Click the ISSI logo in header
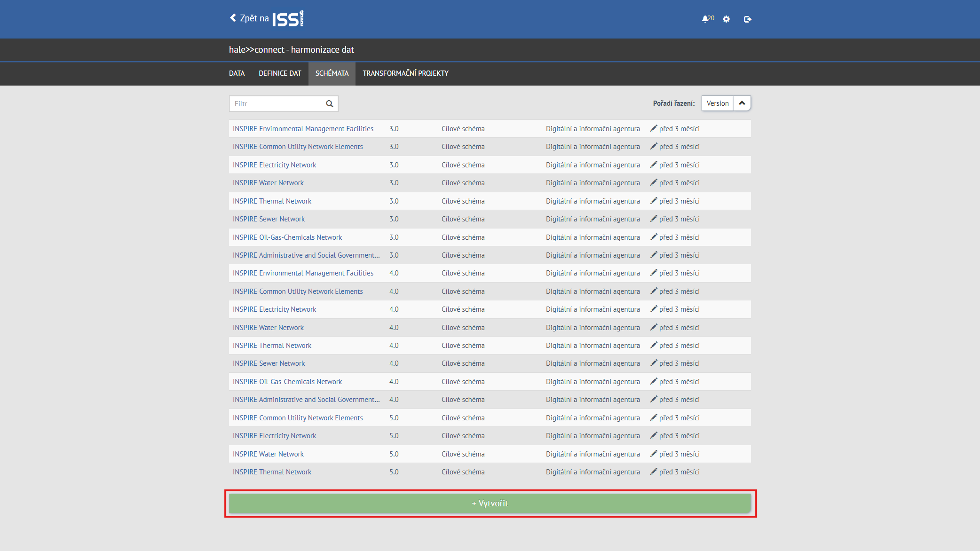 (288, 19)
